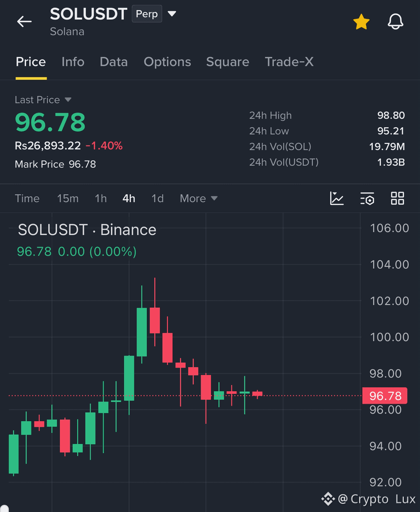This screenshot has height=512, width=420.
Task: Tap the 92.00 price axis label
Action: coord(386,482)
